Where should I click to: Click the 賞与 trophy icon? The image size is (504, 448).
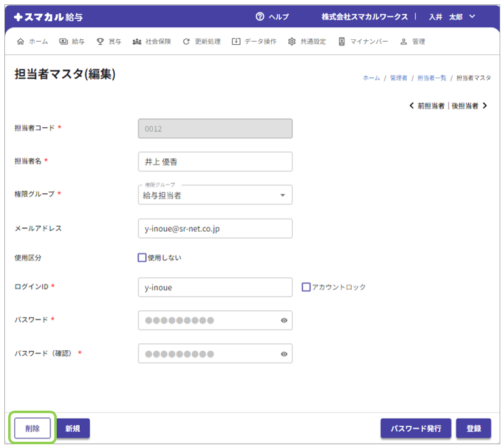[x=100, y=42]
